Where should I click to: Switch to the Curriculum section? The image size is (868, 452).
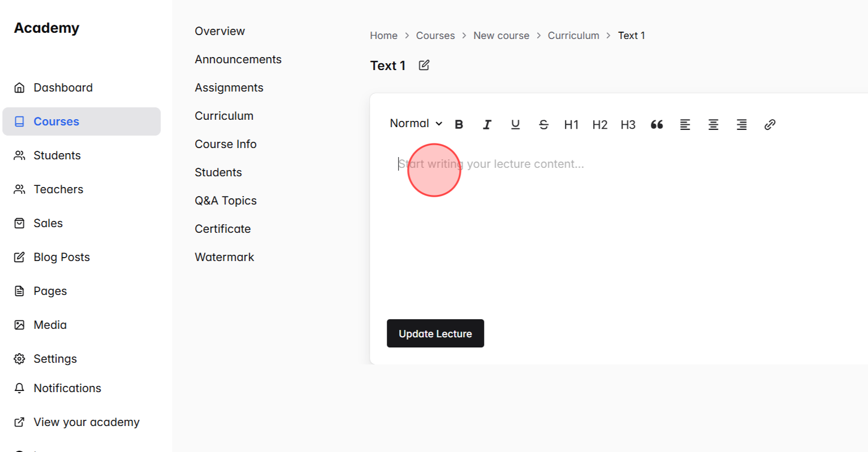click(224, 115)
